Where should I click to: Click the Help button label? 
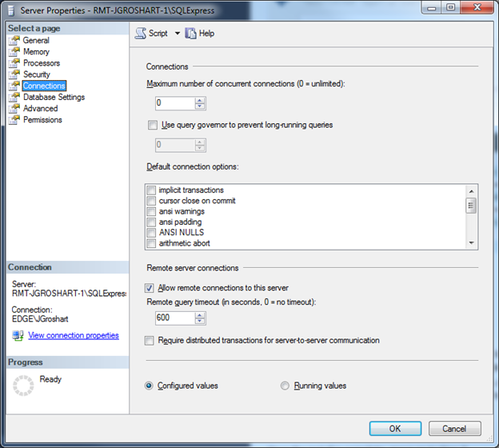point(206,33)
